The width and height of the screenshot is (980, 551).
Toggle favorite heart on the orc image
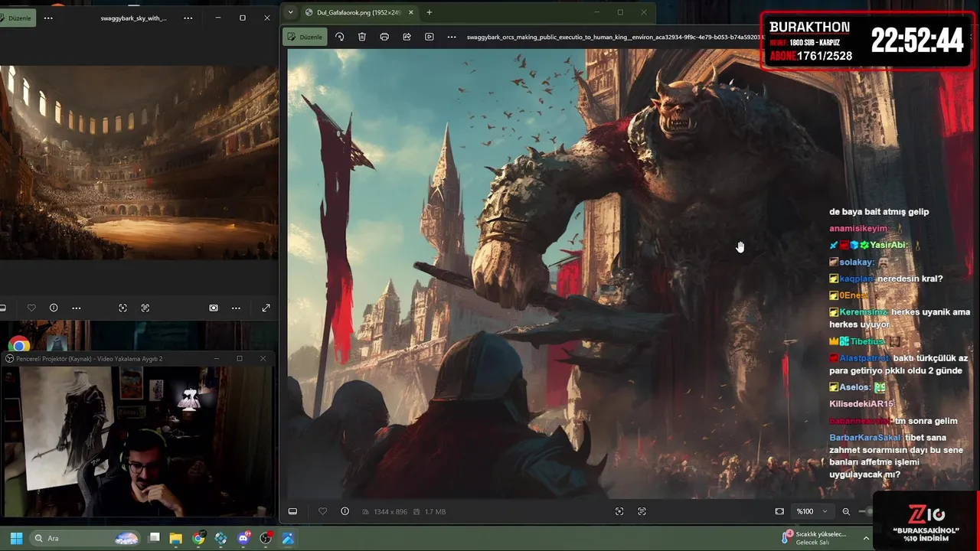point(322,511)
